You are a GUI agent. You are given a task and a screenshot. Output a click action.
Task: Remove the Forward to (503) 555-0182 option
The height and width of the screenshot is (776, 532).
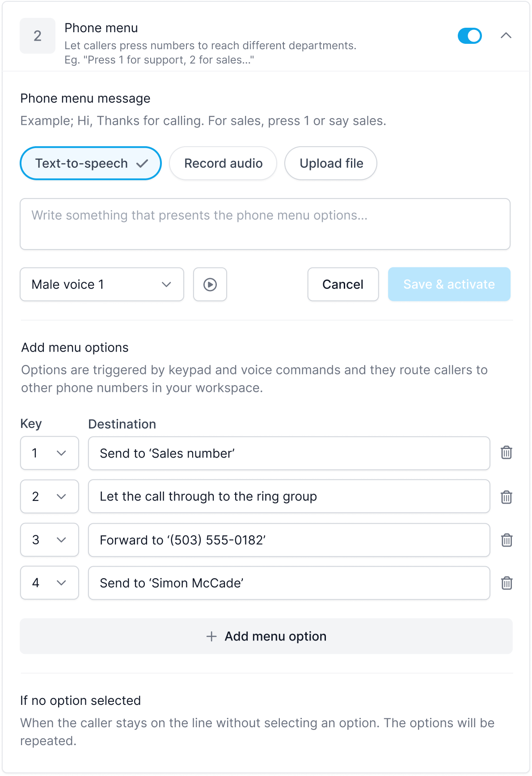[506, 540]
